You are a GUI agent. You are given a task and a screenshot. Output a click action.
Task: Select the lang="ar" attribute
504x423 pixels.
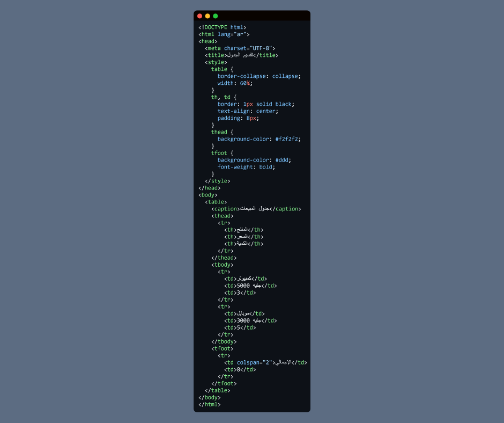coord(233,34)
